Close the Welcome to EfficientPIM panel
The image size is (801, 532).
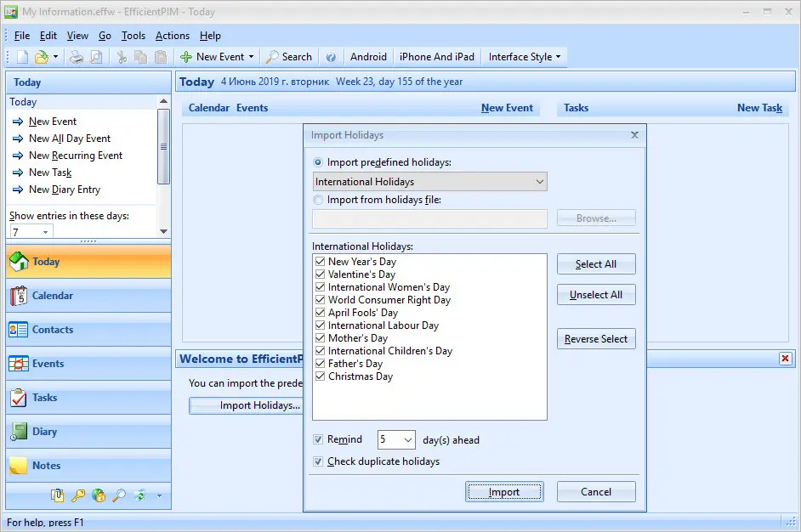[x=786, y=359]
